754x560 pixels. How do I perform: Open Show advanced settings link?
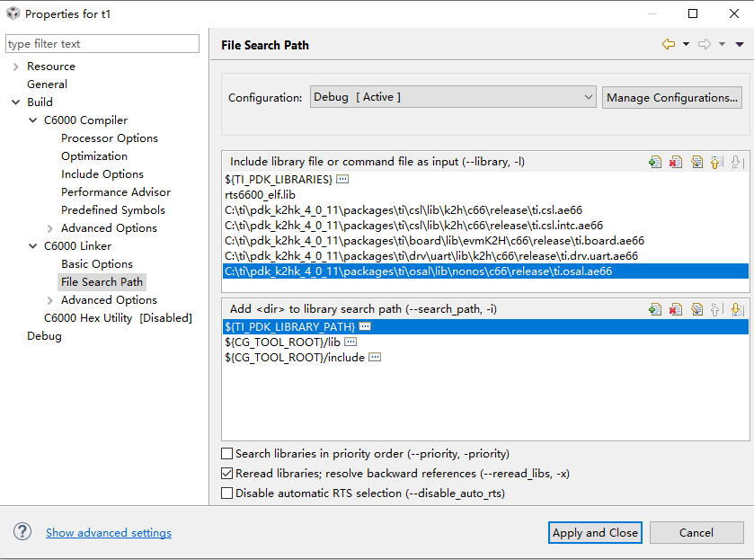109,533
